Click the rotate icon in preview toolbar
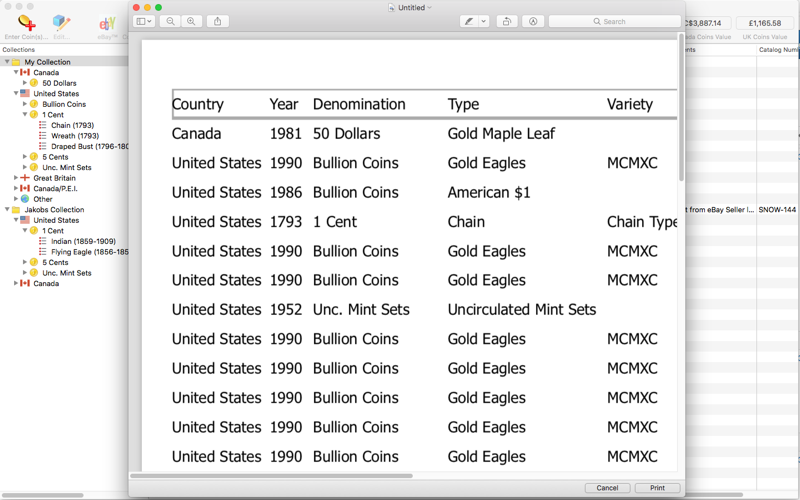The width and height of the screenshot is (800, 500). click(507, 21)
